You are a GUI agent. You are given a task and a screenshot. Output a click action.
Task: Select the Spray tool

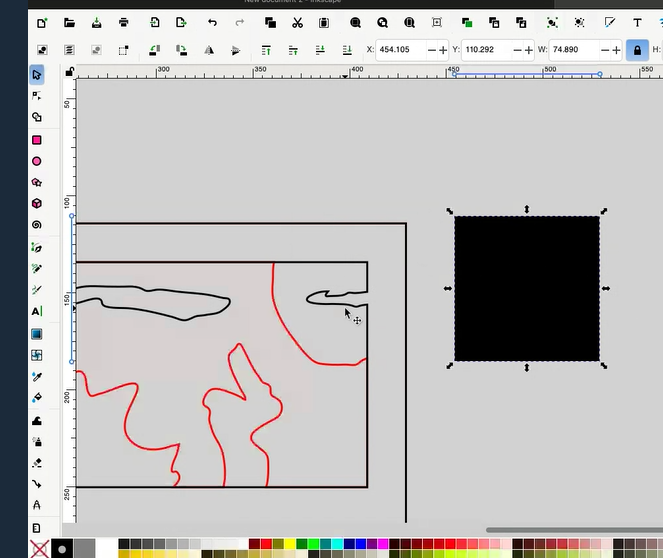[x=37, y=442]
